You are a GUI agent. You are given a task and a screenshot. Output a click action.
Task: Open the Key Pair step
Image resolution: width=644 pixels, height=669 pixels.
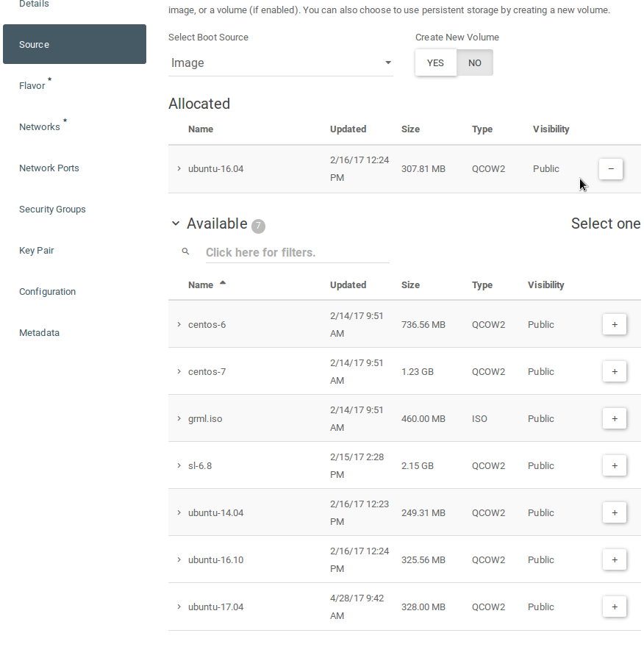point(37,251)
